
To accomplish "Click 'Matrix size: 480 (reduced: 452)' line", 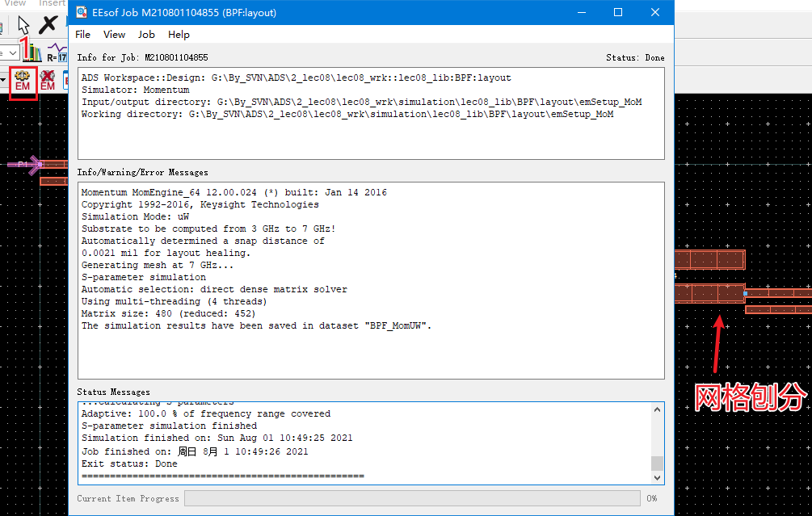I will (x=168, y=313).
